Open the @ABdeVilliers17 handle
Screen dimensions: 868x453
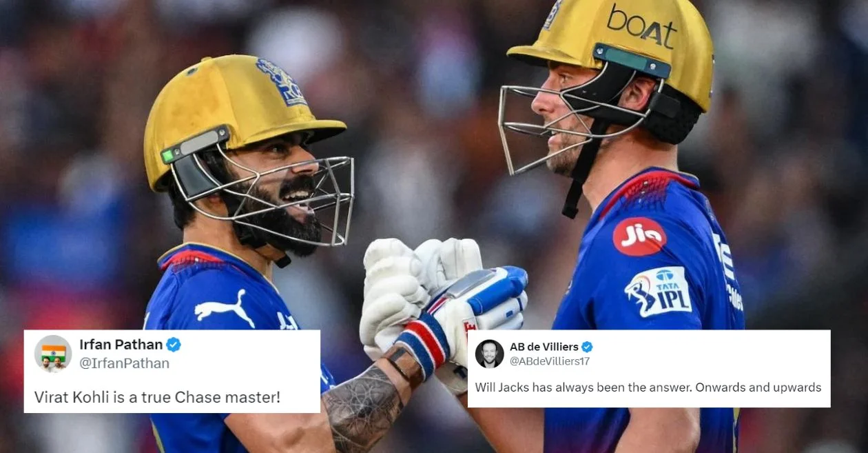[x=550, y=361]
